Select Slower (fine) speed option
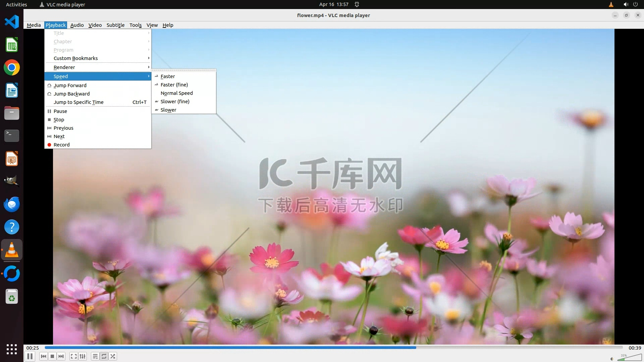 pos(175,102)
